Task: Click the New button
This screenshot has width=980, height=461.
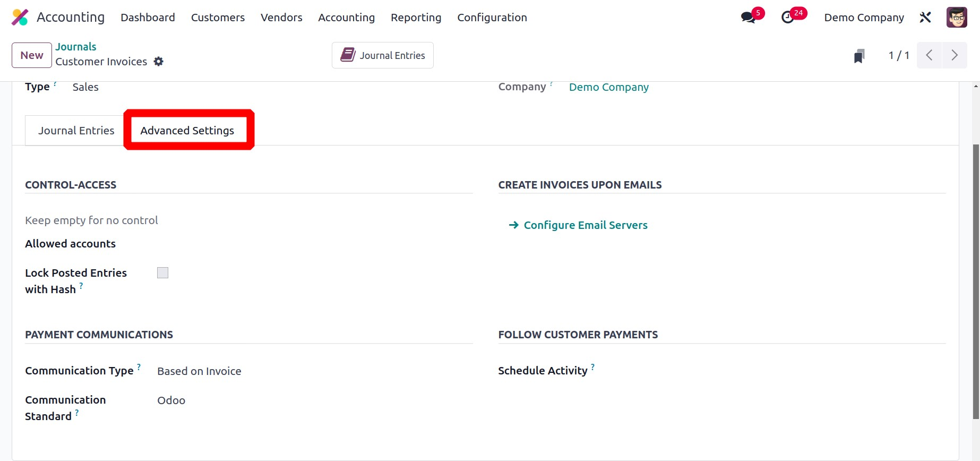Action: pyautogui.click(x=32, y=55)
